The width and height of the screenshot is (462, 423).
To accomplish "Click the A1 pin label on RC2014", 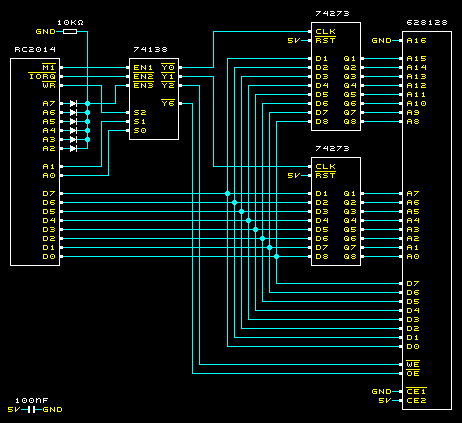I will pyautogui.click(x=49, y=167).
